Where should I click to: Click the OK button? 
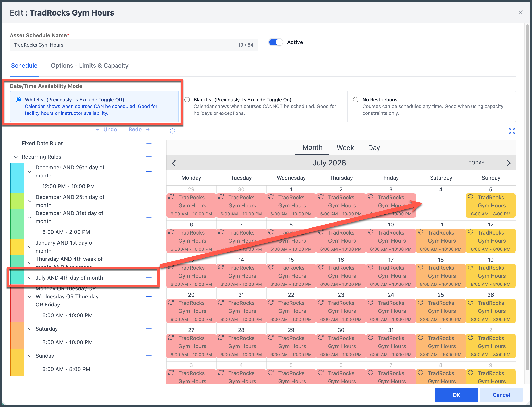click(x=456, y=395)
